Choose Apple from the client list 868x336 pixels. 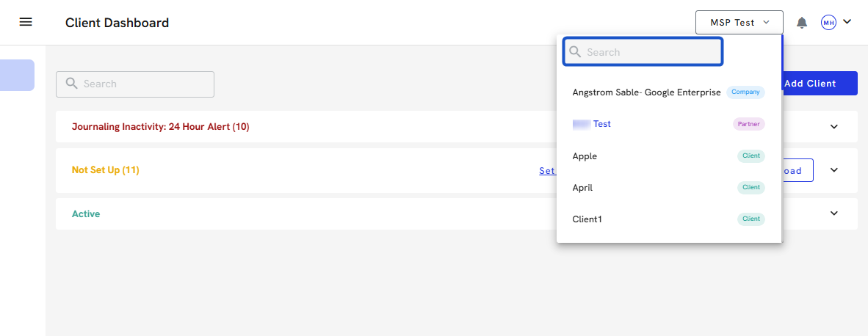(x=585, y=156)
